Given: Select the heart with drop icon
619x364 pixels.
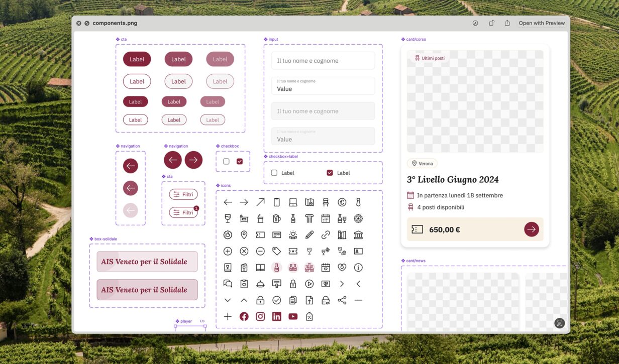Looking at the screenshot, I should point(342,268).
